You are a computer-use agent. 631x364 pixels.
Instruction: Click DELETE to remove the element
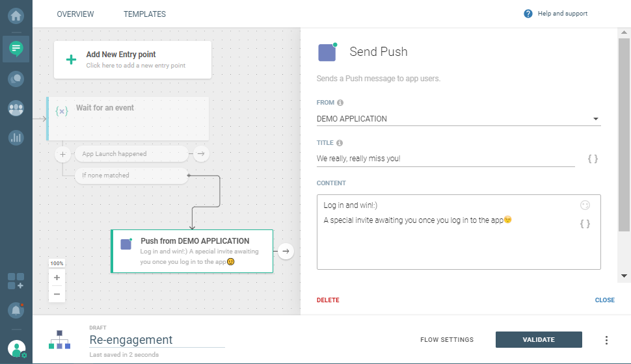click(x=328, y=300)
